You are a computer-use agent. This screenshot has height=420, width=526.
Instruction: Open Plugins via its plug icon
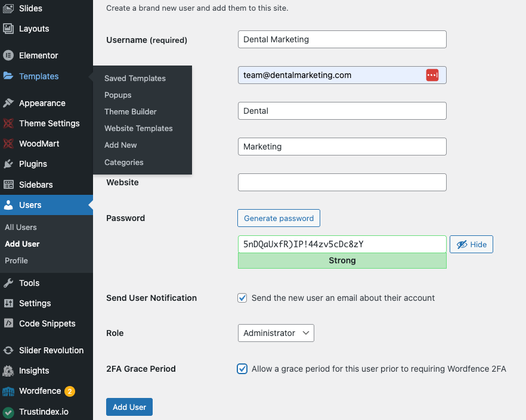coord(8,164)
